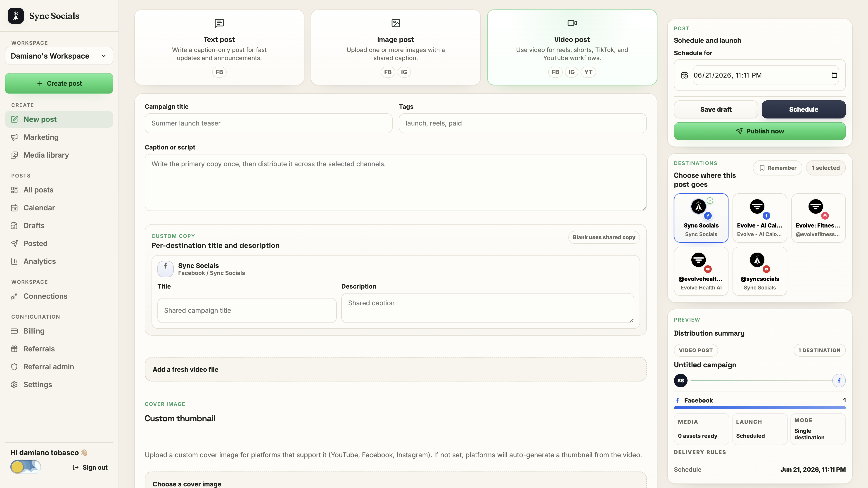This screenshot has height=488, width=868.
Task: Click Save draft
Action: (x=716, y=109)
